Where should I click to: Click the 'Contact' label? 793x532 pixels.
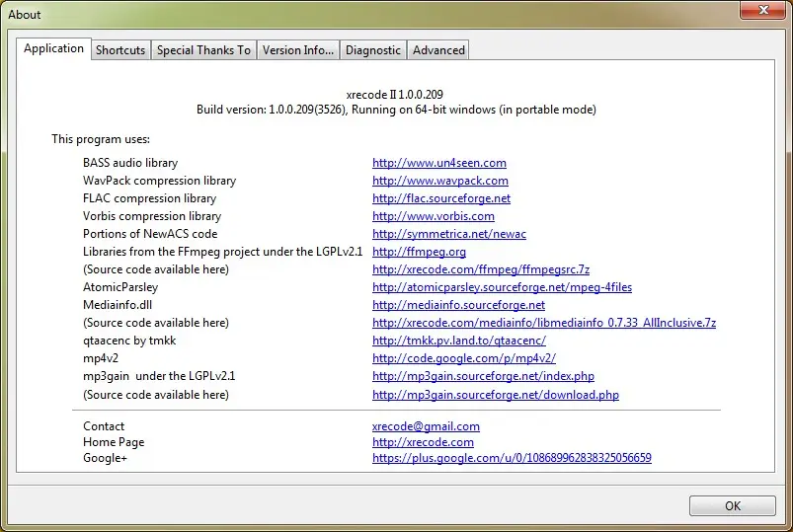(104, 426)
